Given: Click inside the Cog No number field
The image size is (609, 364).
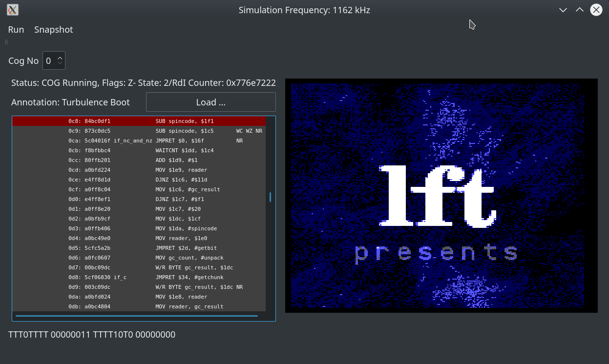Looking at the screenshot, I should (x=49, y=61).
